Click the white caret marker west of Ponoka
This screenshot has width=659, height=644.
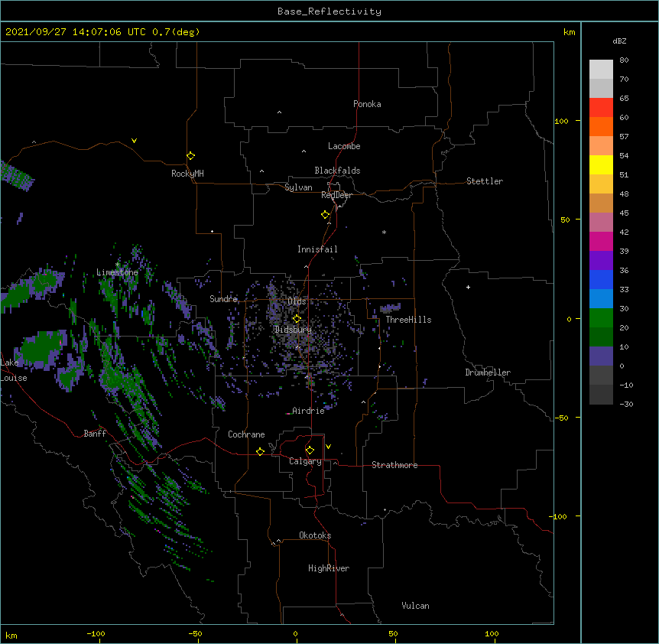(280, 112)
